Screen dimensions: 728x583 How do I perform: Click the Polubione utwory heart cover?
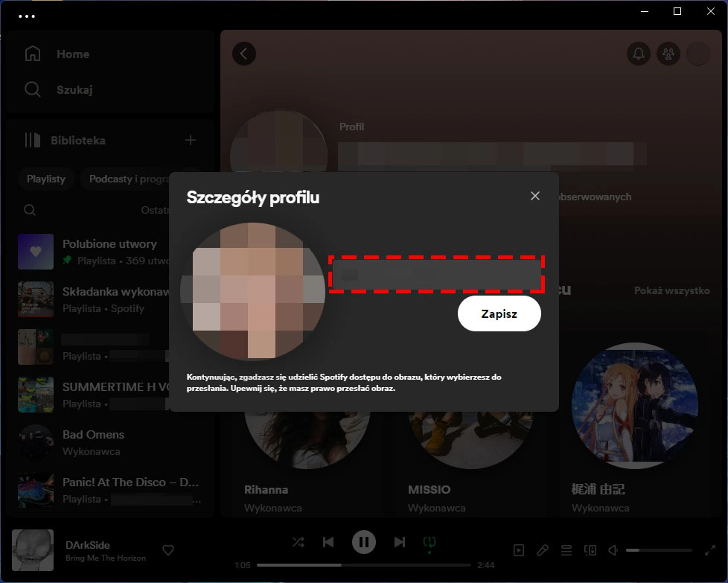coord(36,252)
